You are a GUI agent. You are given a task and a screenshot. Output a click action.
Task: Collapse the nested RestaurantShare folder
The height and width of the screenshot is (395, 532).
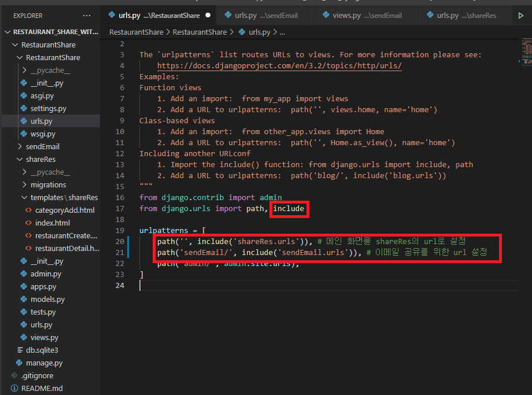[x=20, y=58]
